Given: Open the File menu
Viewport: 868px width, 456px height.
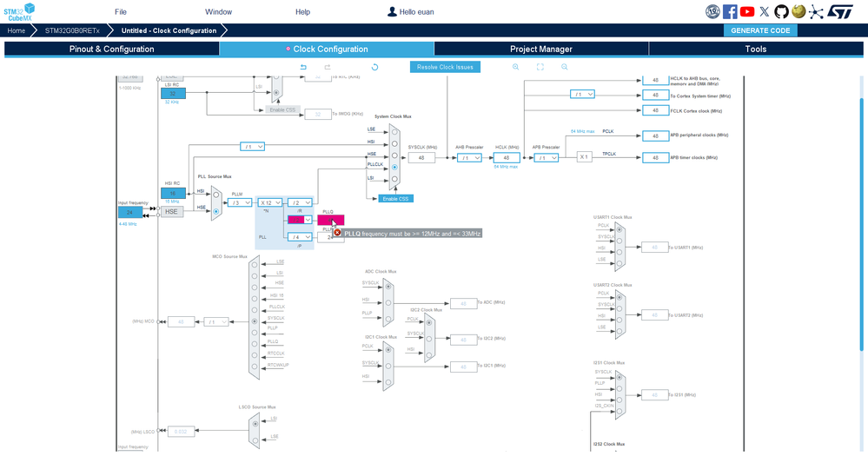Looking at the screenshot, I should (121, 11).
